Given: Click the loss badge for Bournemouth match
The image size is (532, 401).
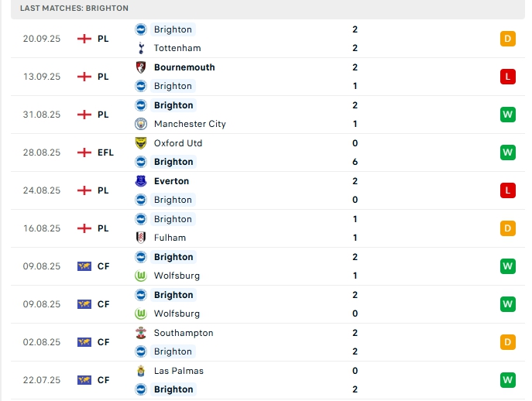Looking at the screenshot, I should click(508, 77).
